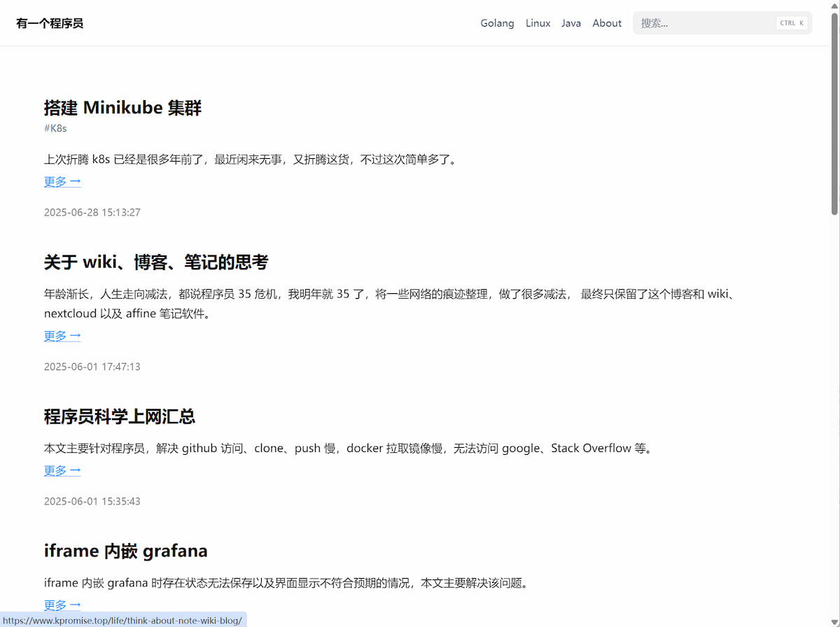This screenshot has width=840, height=627.
Task: Open the 程序员科学上网汇总 article title
Action: tap(119, 416)
